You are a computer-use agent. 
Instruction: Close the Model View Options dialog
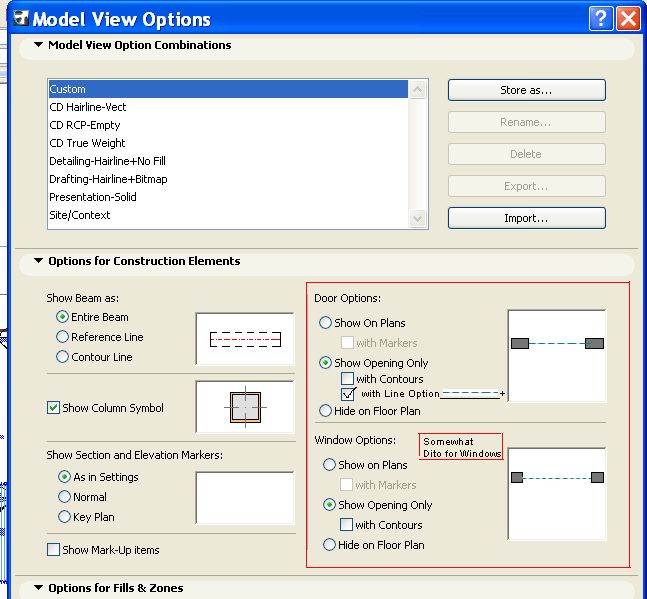tap(628, 19)
